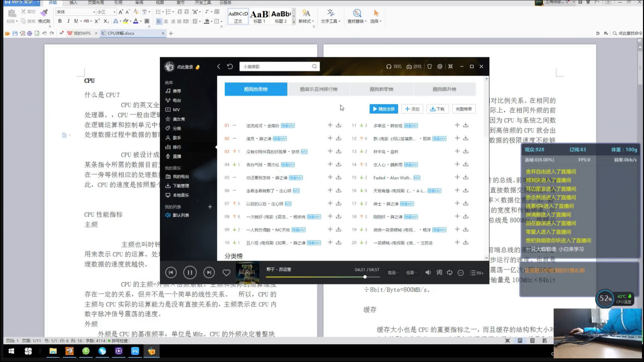Open the 游戏 games entry
The width and height of the screenshot is (644, 362).
tap(414, 66)
